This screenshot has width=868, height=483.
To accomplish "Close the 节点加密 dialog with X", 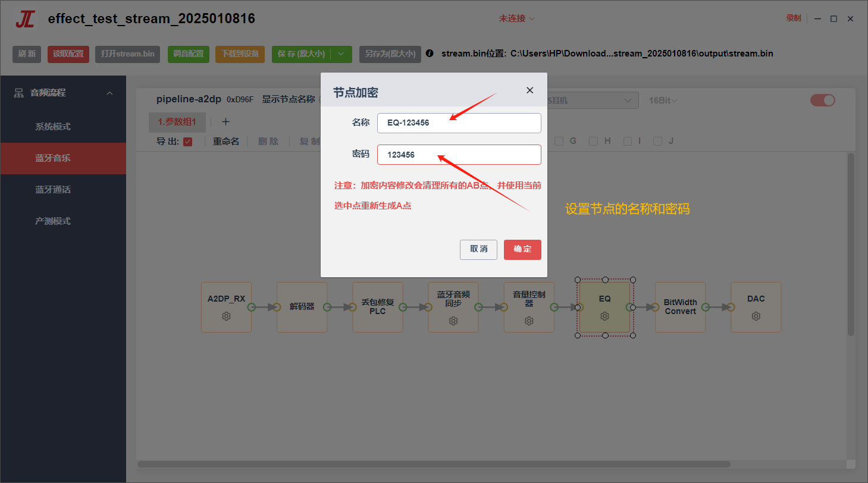I will (x=529, y=90).
